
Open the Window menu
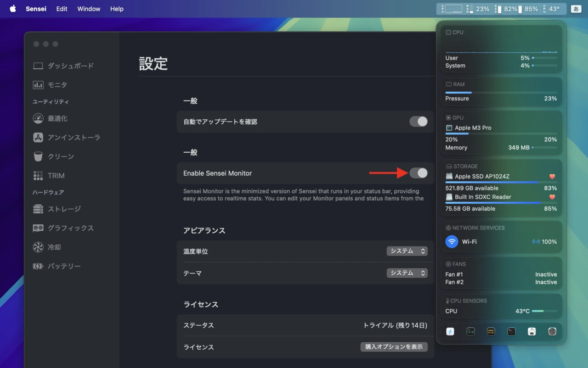(89, 9)
